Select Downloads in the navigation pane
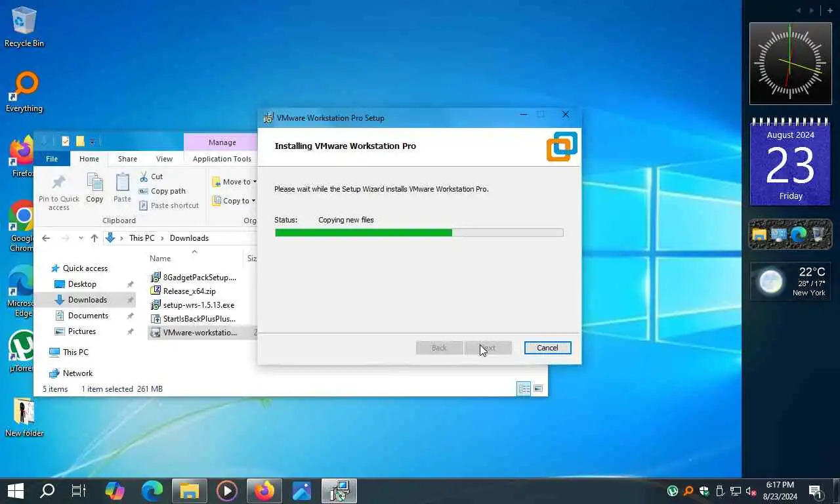This screenshot has width=840, height=504. pos(87,300)
